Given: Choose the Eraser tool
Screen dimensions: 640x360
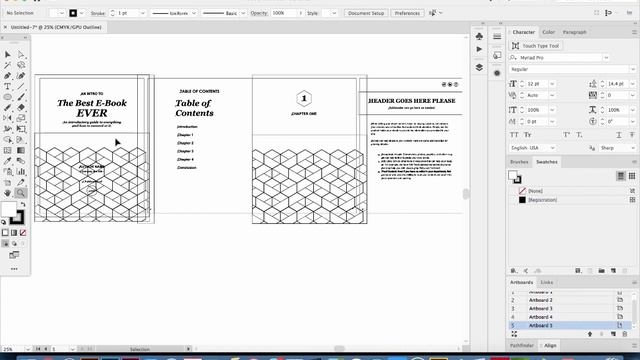Looking at the screenshot, I should pos(21,107).
